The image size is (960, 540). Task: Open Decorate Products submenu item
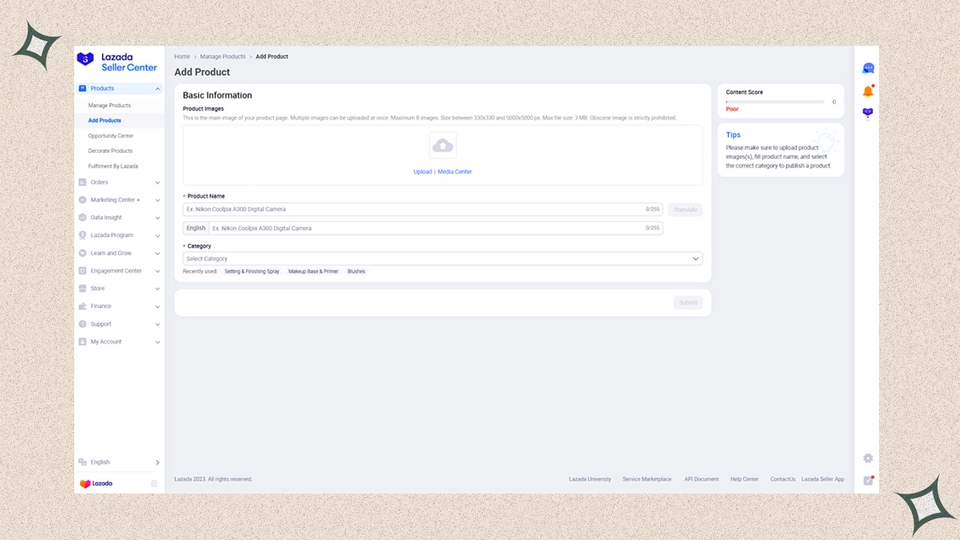pyautogui.click(x=110, y=151)
